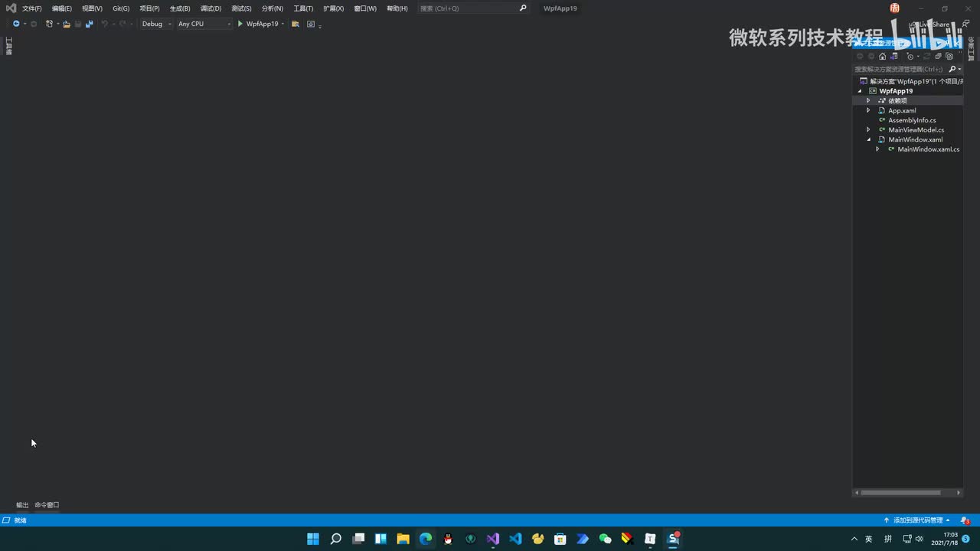Click the taskbar clock showing 17:03
980x551 pixels.
944,539
